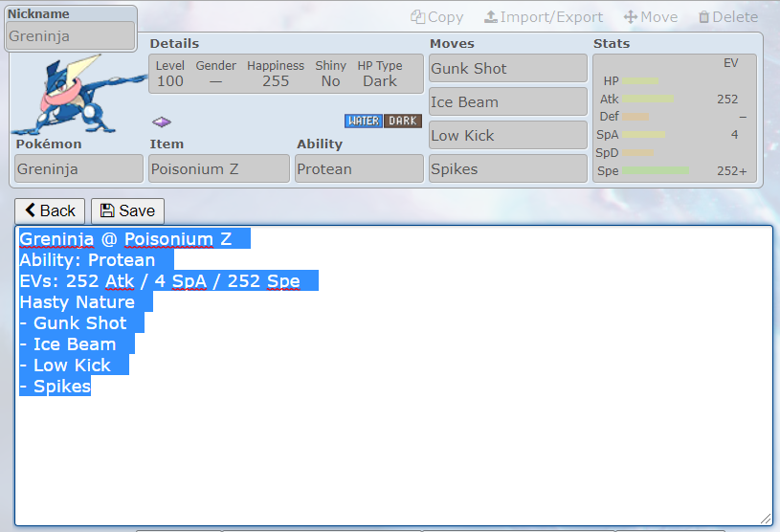Open the Stats EV panel

point(675,119)
